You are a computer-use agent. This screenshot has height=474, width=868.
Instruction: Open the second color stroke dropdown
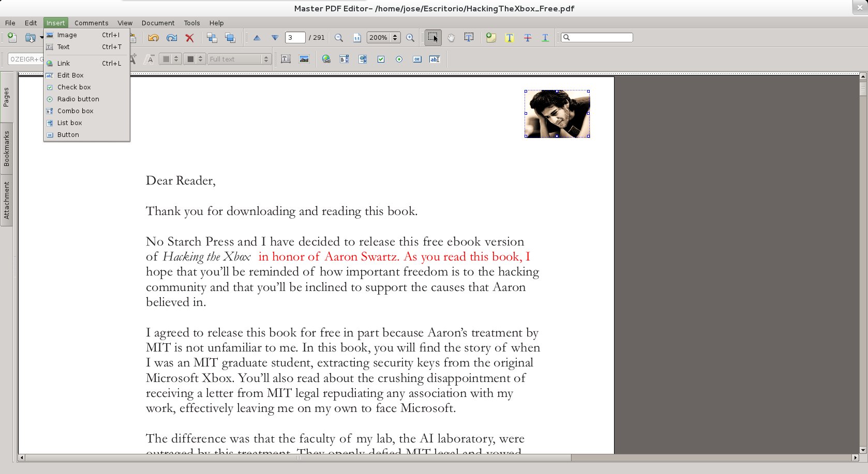pyautogui.click(x=194, y=59)
